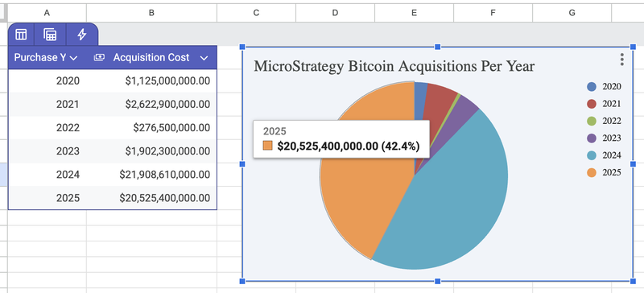Viewport: 644px width, 293px height.
Task: Click the currency type icon beside Acquisition Cost
Action: (99, 58)
